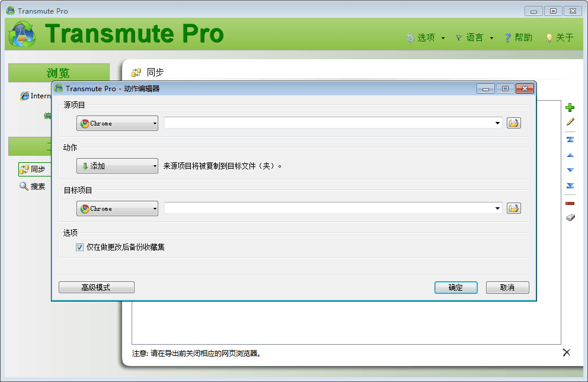Click the green plus add action icon

(x=570, y=107)
